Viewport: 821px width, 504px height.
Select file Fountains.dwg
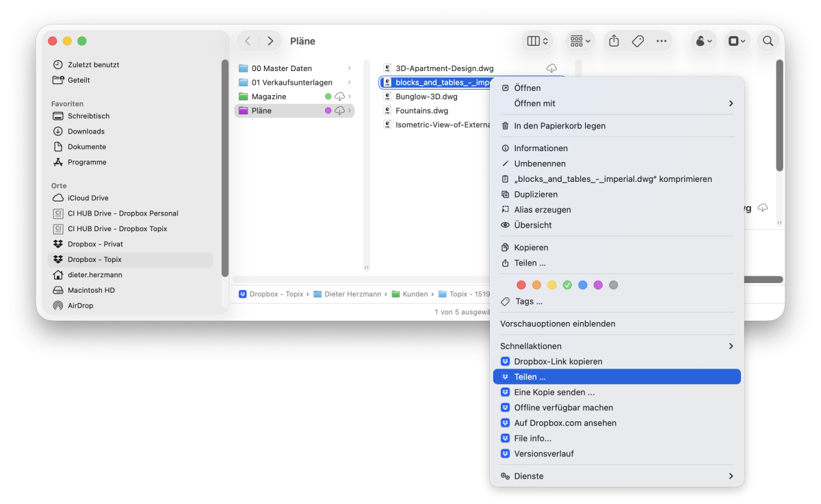421,111
